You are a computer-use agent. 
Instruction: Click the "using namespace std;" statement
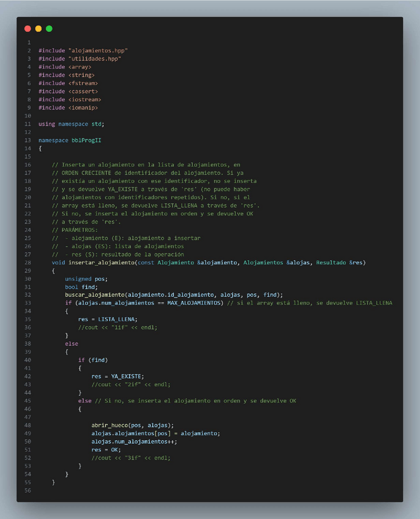[x=71, y=124]
